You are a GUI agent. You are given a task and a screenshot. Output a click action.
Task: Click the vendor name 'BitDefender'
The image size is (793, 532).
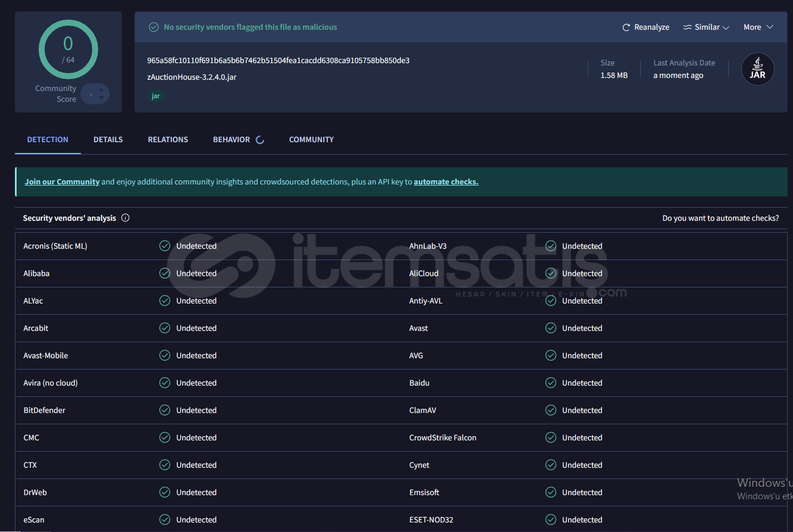point(45,410)
